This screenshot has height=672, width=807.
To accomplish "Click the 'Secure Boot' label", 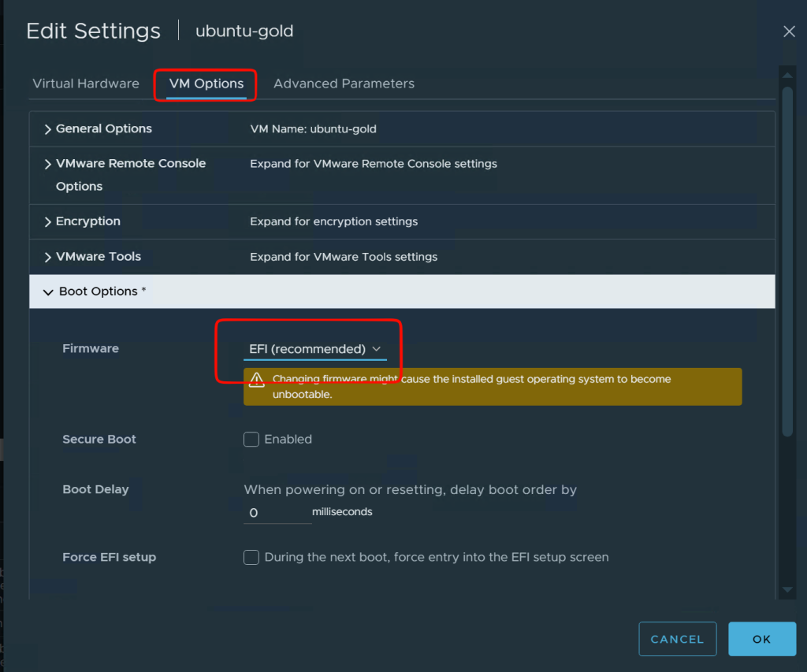I will pyautogui.click(x=99, y=439).
